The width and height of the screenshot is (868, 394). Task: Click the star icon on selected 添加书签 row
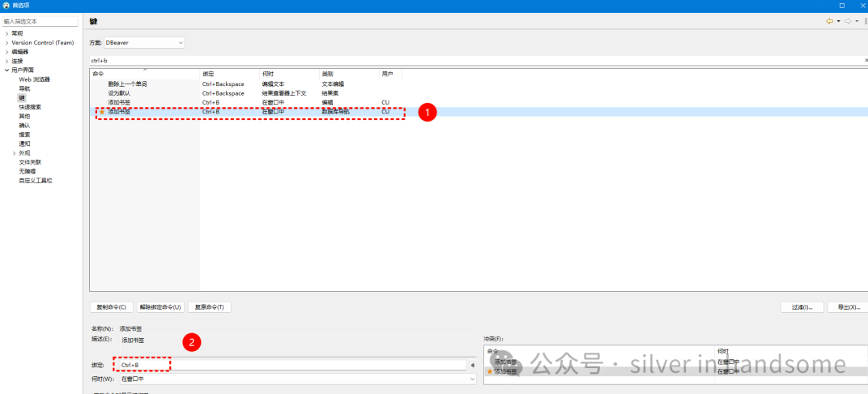pyautogui.click(x=102, y=111)
